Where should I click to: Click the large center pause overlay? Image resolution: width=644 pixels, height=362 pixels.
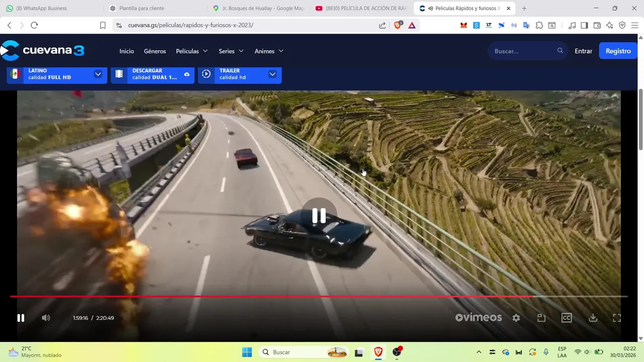319,216
